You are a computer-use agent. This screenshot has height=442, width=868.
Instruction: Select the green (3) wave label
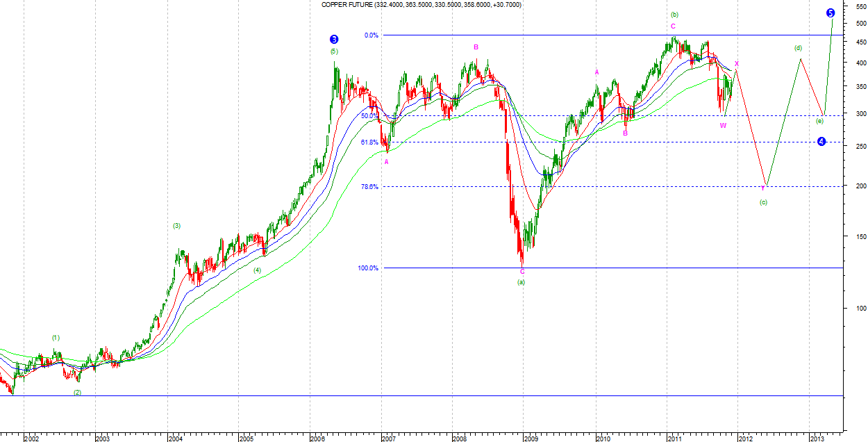(176, 226)
